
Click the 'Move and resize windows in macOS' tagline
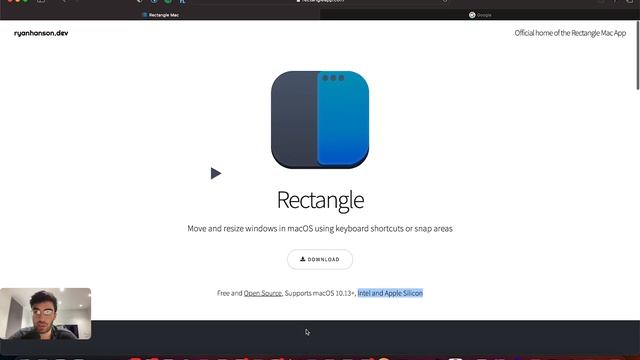click(320, 229)
